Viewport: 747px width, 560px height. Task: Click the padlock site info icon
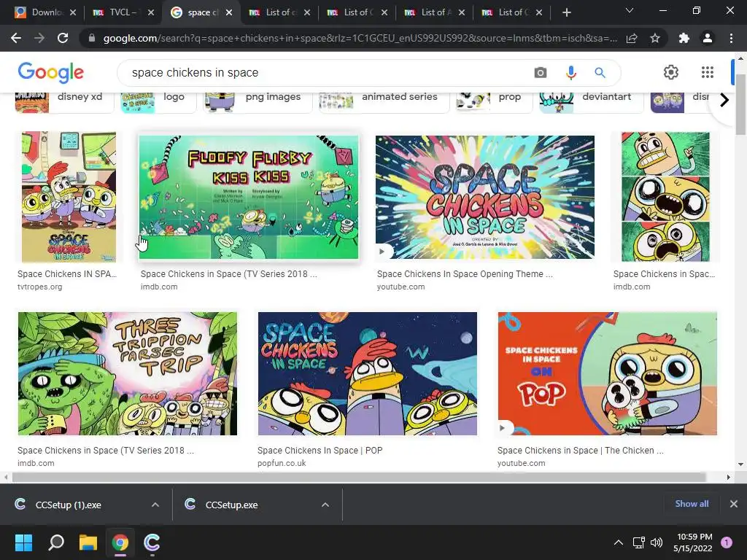coord(92,38)
